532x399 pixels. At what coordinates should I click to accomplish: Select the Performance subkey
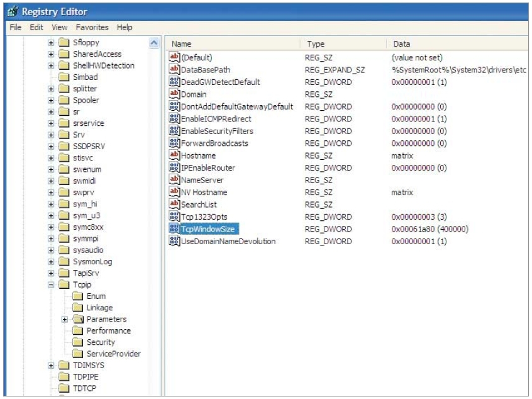click(109, 330)
